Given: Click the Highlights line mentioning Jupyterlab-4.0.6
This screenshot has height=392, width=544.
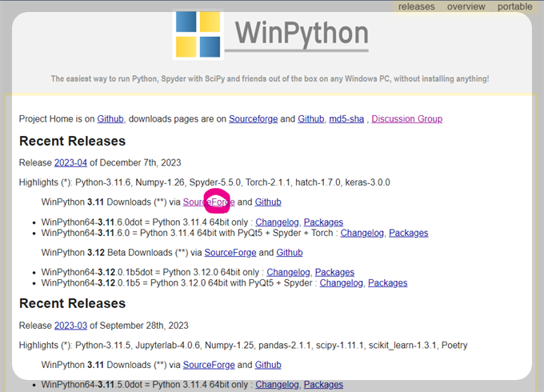Looking at the screenshot, I should (243, 345).
